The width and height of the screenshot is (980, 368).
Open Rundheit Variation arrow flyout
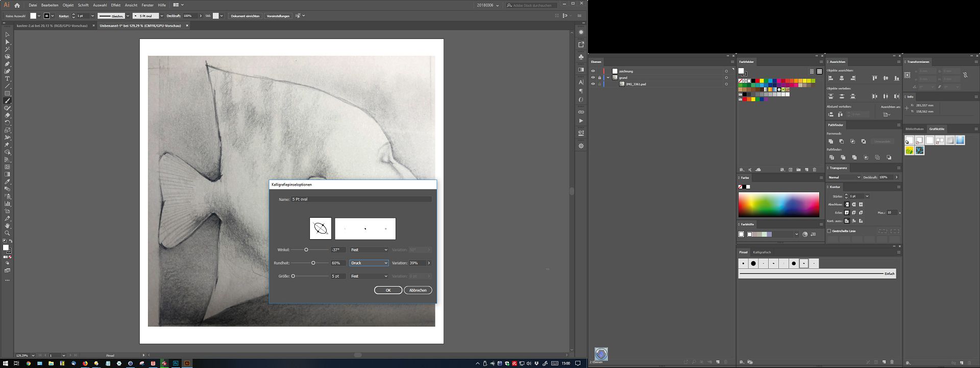[x=429, y=263]
